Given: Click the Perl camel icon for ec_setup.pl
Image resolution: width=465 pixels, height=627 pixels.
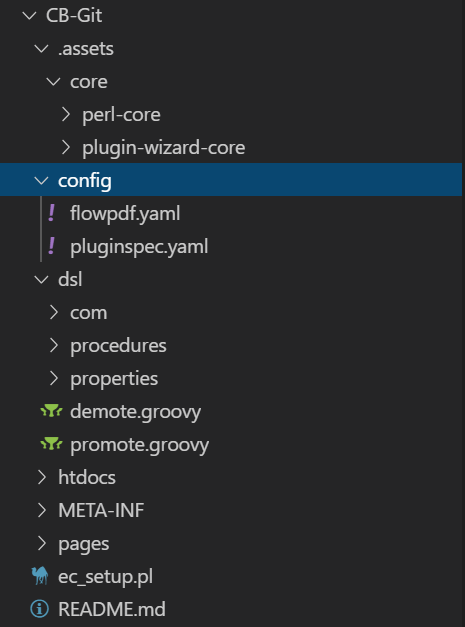Looking at the screenshot, I should [x=40, y=576].
